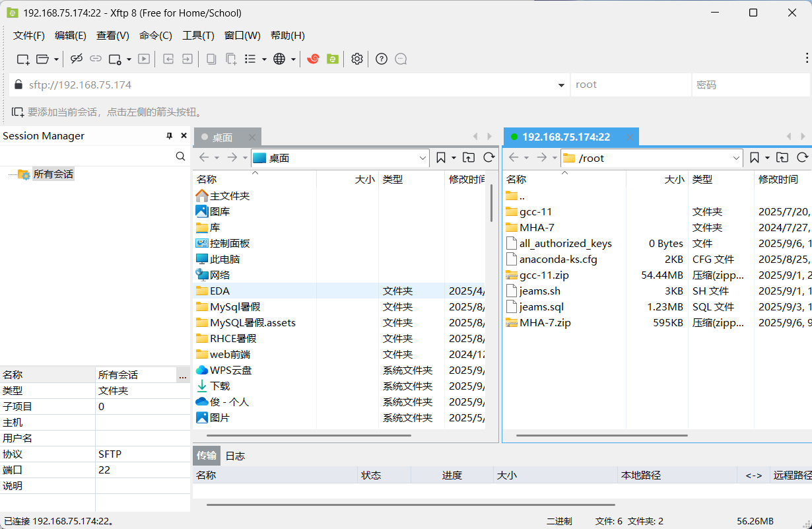Screen dimensions: 812x529
Task: Click the Disconnect broken-link icon
Action: pyautogui.click(x=77, y=59)
